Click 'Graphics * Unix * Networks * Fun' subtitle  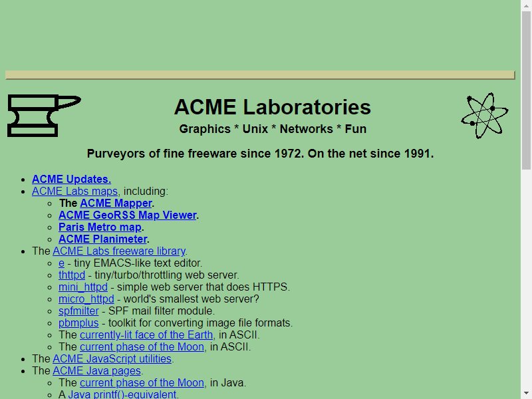coord(273,129)
